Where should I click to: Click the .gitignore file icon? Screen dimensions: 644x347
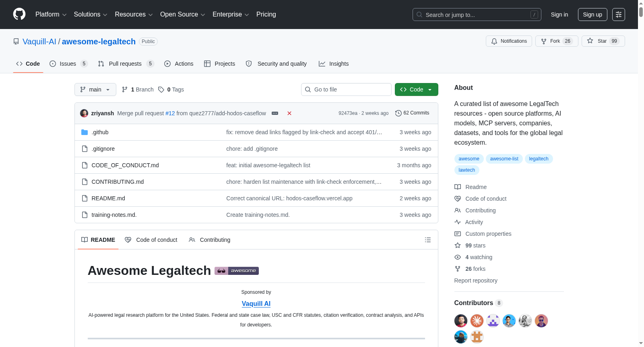[85, 149]
